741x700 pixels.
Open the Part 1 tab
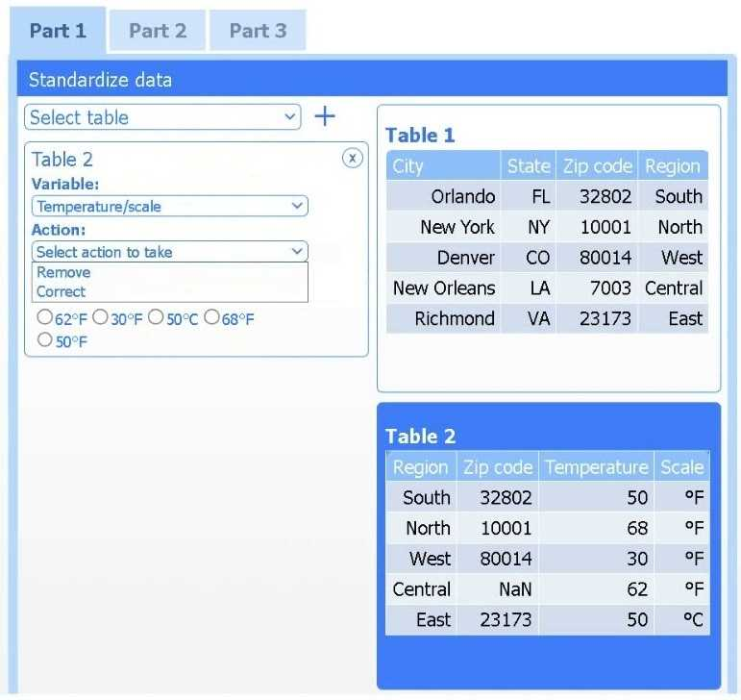point(58,31)
